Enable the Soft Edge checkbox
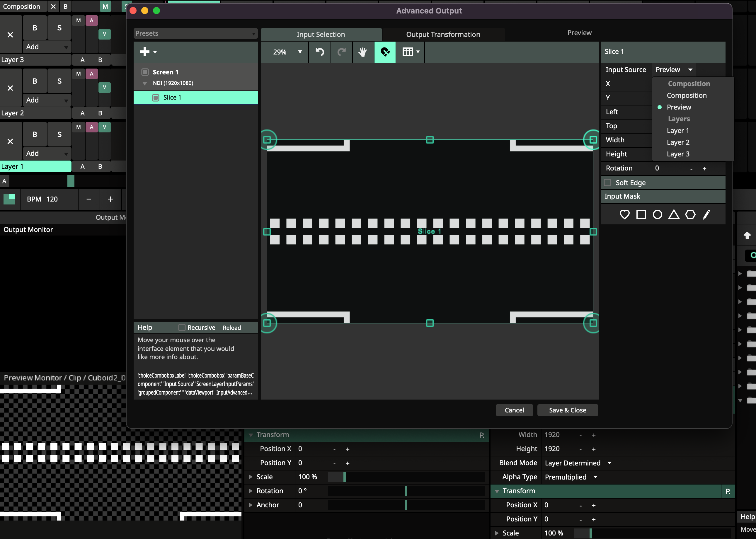 (x=607, y=182)
